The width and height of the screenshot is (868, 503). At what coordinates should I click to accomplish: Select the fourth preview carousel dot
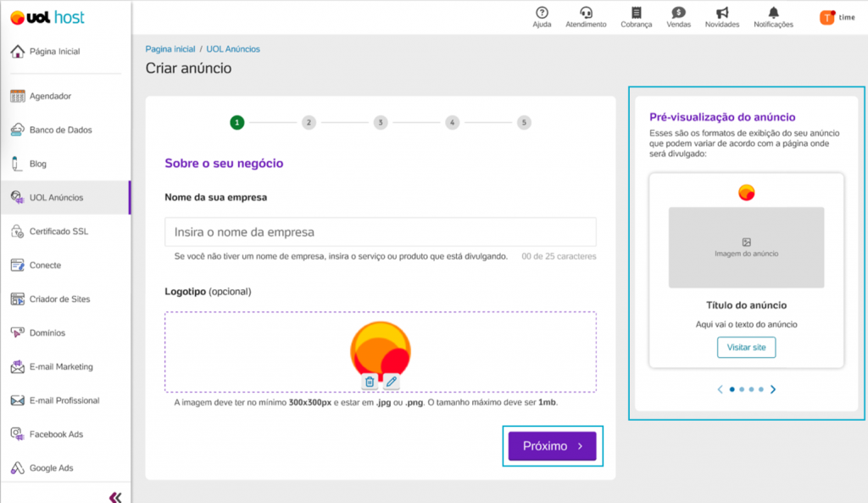tap(761, 389)
